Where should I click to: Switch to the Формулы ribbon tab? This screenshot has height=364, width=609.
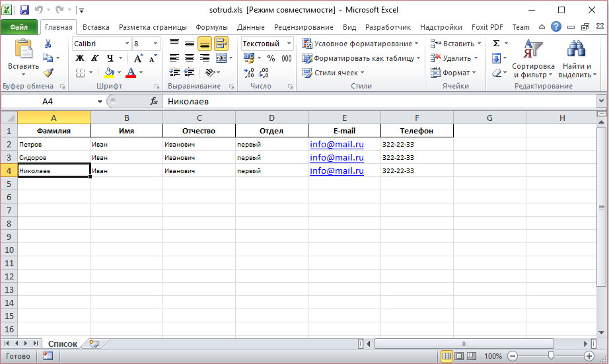[x=211, y=27]
